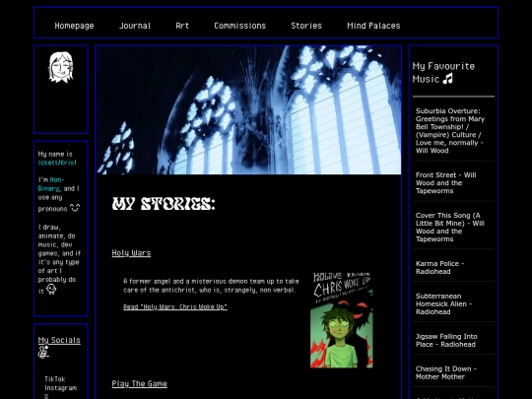The image size is (532, 399).
Task: Click the cathedral windows banner image
Action: coord(248,110)
